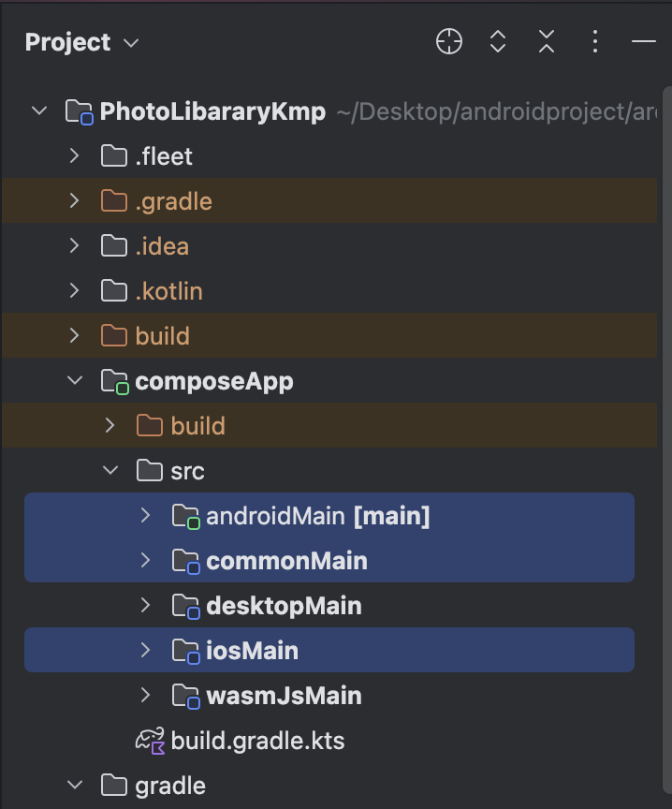The height and width of the screenshot is (809, 672).
Task: Click the build.gradle.kts Gradle file icon
Action: coord(150,741)
